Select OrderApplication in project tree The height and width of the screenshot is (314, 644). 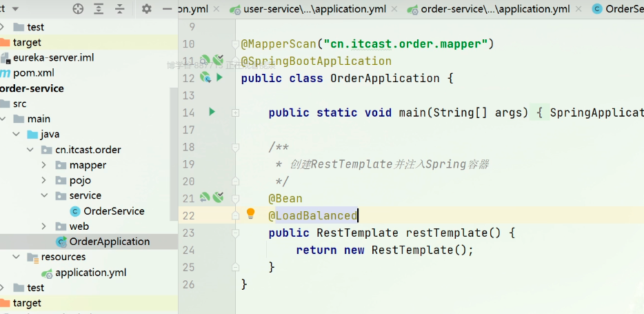pos(103,242)
